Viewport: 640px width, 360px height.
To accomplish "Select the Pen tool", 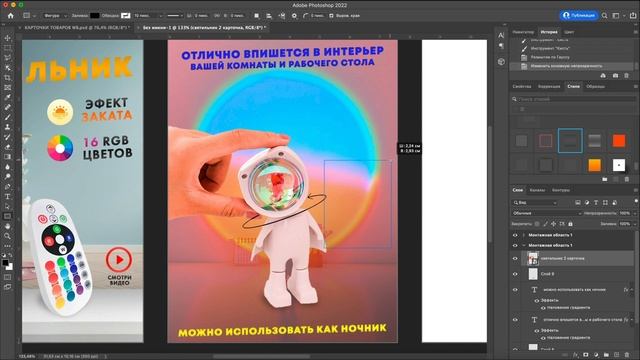I will coord(7,187).
